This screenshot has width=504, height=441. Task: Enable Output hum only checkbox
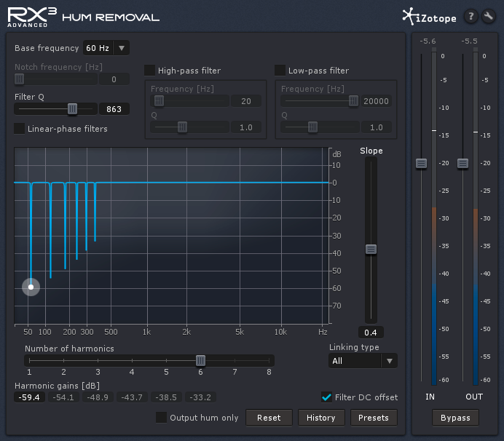coord(161,418)
